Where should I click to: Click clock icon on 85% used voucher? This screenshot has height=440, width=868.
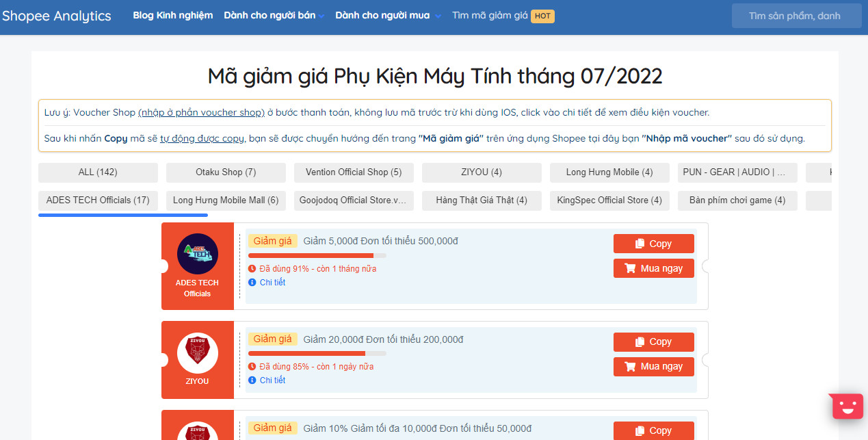pyautogui.click(x=252, y=367)
